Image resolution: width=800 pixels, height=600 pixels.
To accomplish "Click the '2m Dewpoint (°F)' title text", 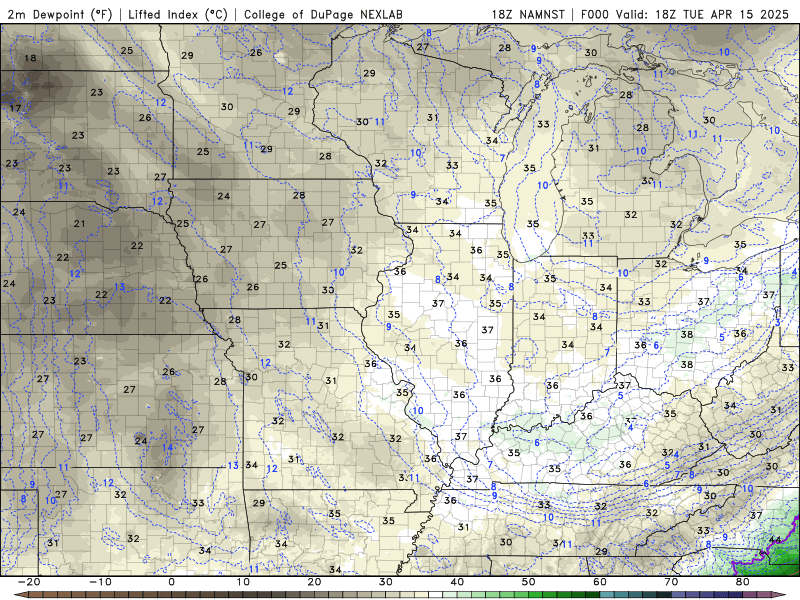I will (60, 14).
